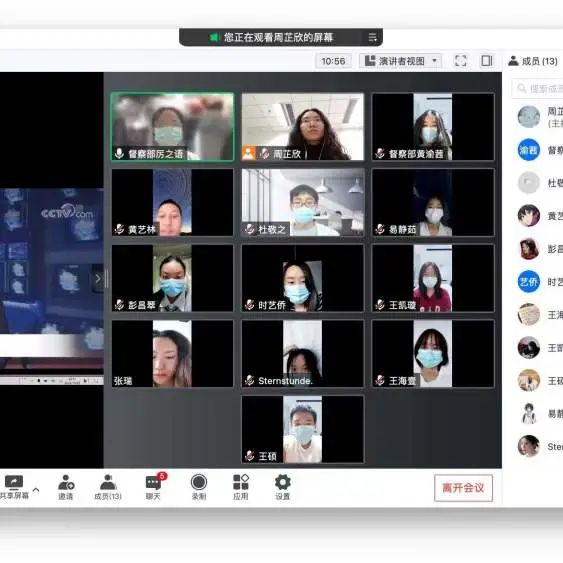The image size is (563, 563).
Task: Collapse shared screen with the arrow handle
Action: tap(98, 278)
